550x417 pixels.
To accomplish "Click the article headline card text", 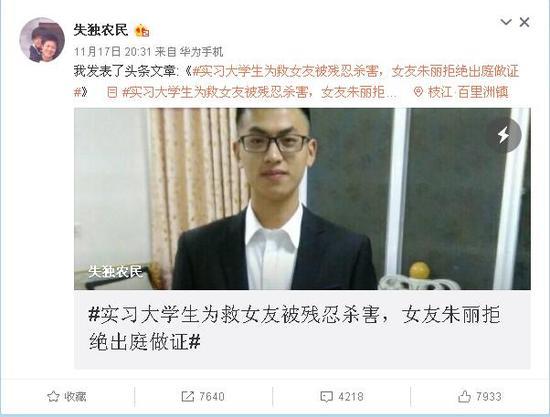I will [295, 328].
